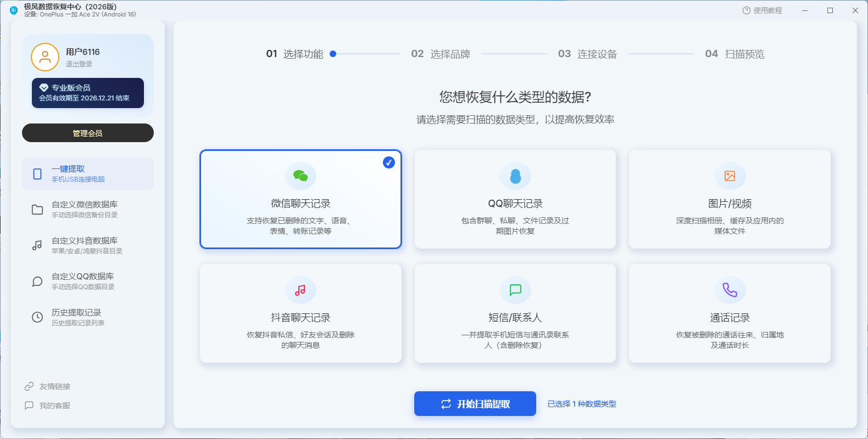Click description 恢复被删除的通话往来、归属地
The height and width of the screenshot is (439, 868).
click(730, 335)
